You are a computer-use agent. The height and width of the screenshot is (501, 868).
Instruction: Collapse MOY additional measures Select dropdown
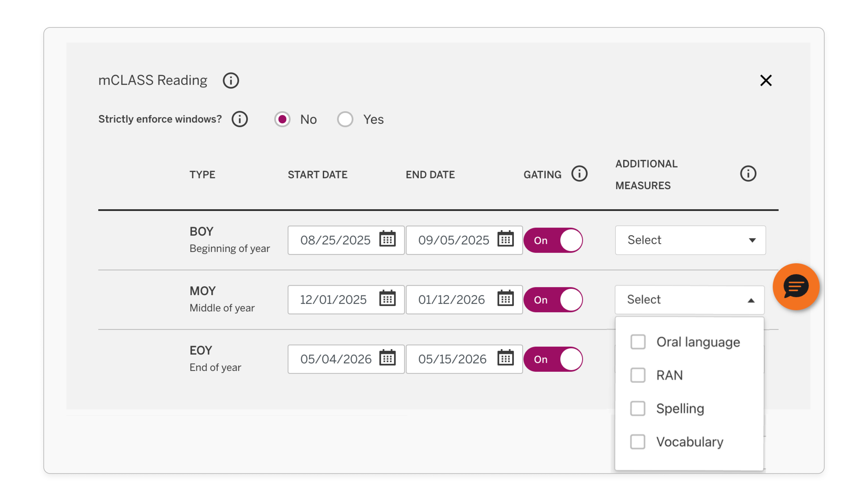pyautogui.click(x=689, y=299)
